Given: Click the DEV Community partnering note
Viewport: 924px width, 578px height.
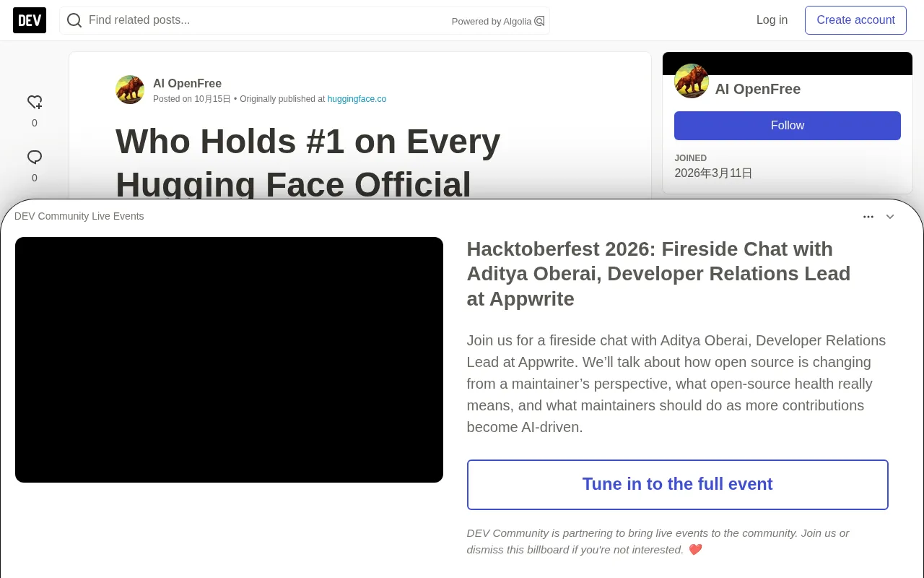Looking at the screenshot, I should (658, 541).
